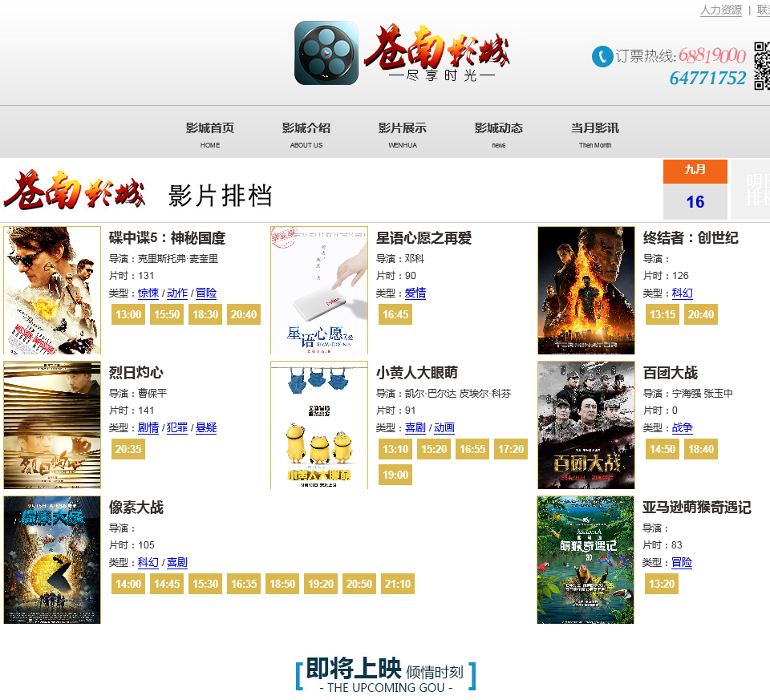Select the 15:20 showtime for 小黄人大眼萌
770x700 pixels.
(434, 449)
